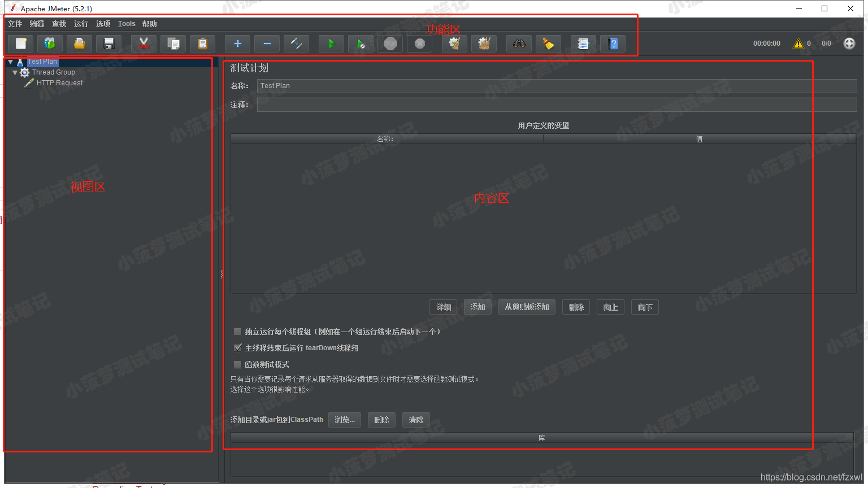The image size is (868, 488).
Task: Start the test with green play icon
Action: [x=332, y=43]
